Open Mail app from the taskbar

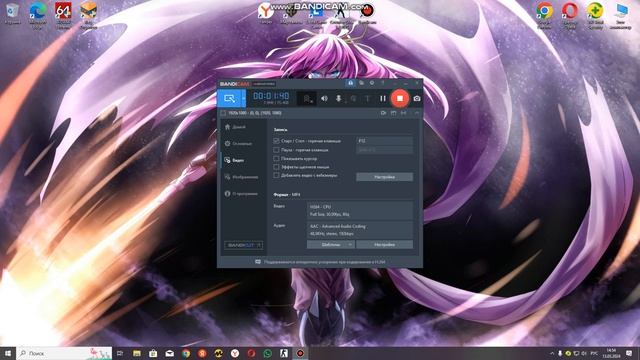[x=169, y=353]
